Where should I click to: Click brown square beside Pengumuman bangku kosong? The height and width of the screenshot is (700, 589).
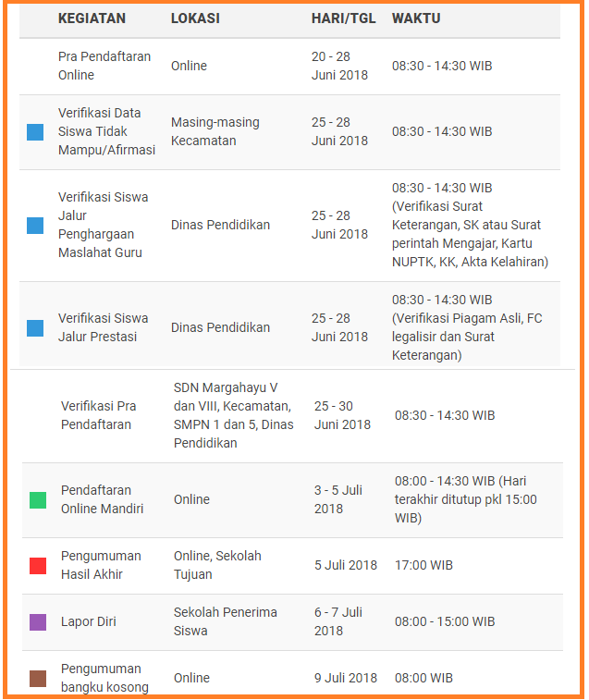tap(38, 679)
